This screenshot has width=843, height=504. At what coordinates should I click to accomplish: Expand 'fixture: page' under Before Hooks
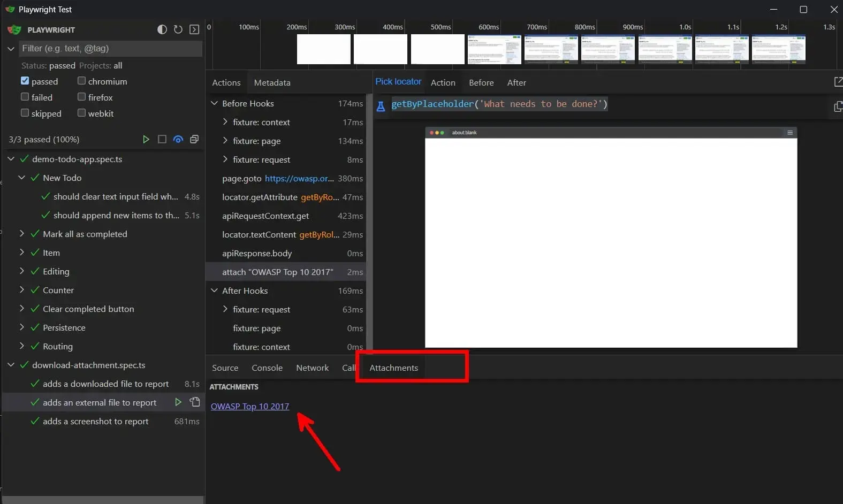(225, 141)
